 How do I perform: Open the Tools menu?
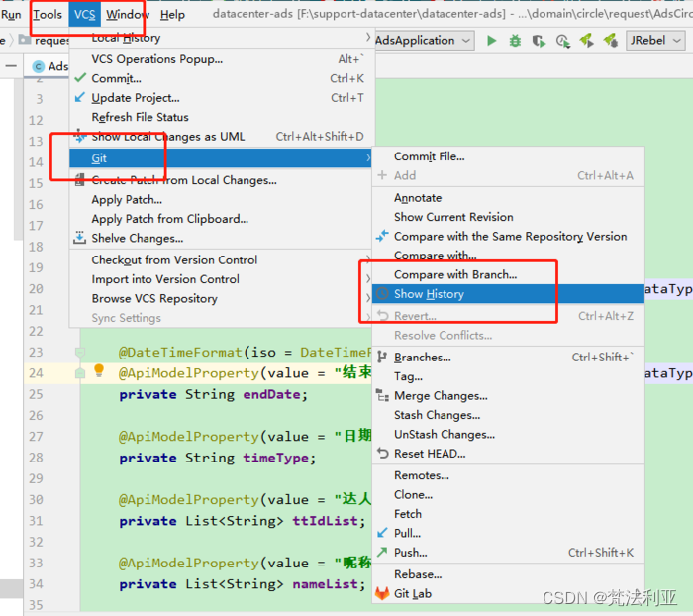tap(48, 15)
